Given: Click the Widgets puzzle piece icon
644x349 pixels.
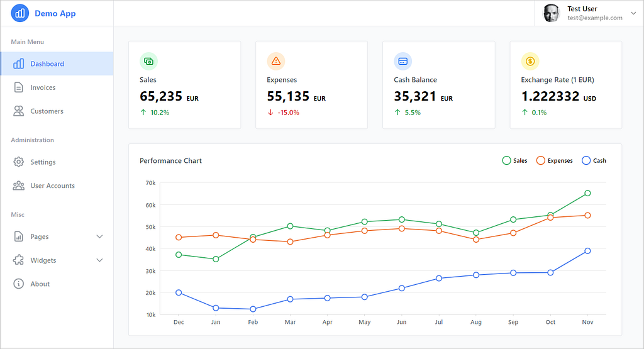Looking at the screenshot, I should [19, 260].
